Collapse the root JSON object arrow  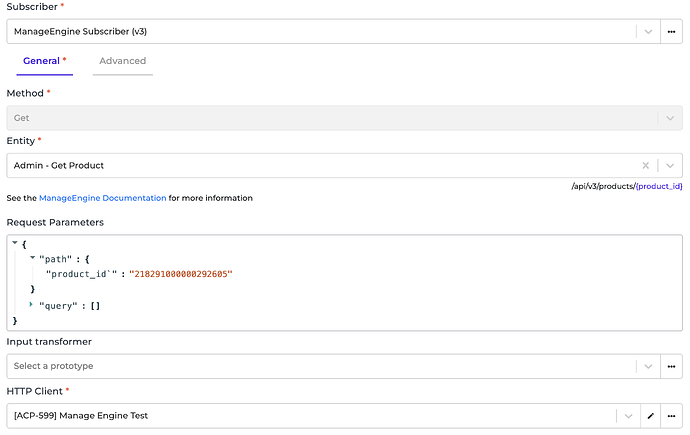click(15, 243)
